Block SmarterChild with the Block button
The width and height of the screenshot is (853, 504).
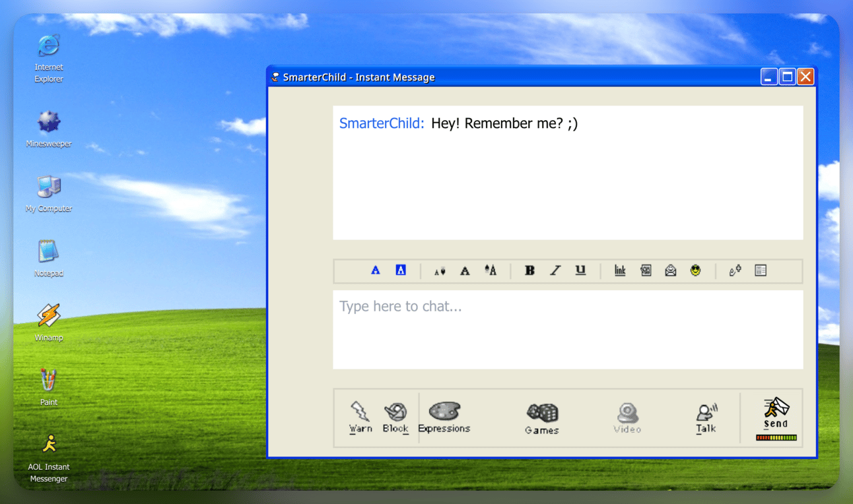click(395, 418)
